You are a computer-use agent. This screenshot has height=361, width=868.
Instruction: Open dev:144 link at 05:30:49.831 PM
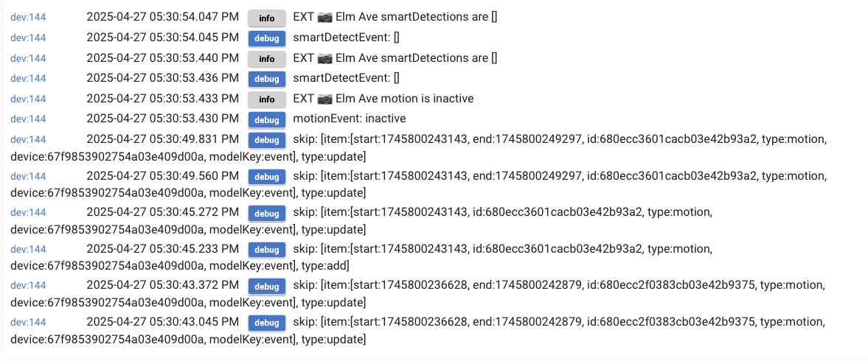(x=28, y=139)
